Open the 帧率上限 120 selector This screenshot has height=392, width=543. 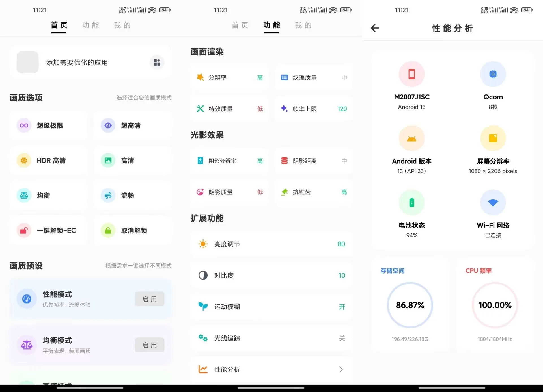[x=314, y=109]
